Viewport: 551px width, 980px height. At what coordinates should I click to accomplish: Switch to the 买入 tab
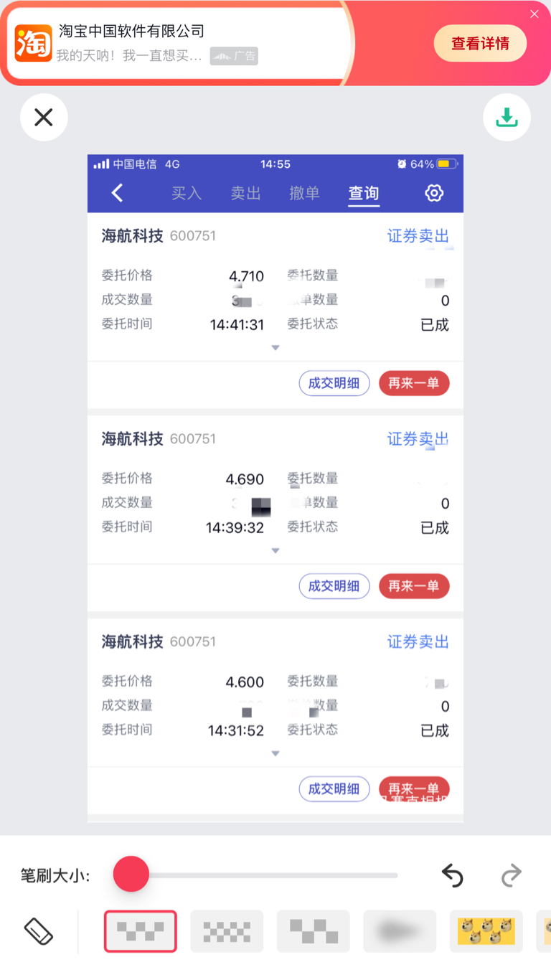tap(187, 193)
